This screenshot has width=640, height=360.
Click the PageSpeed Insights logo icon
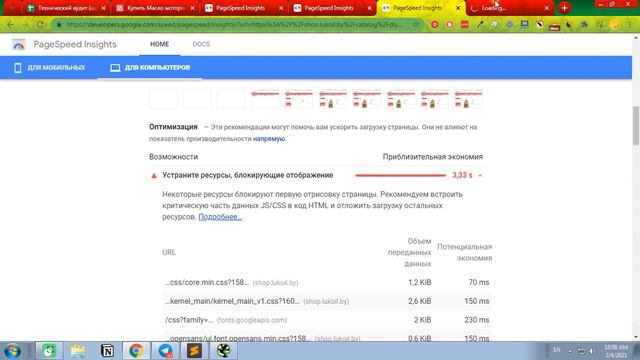(x=18, y=44)
